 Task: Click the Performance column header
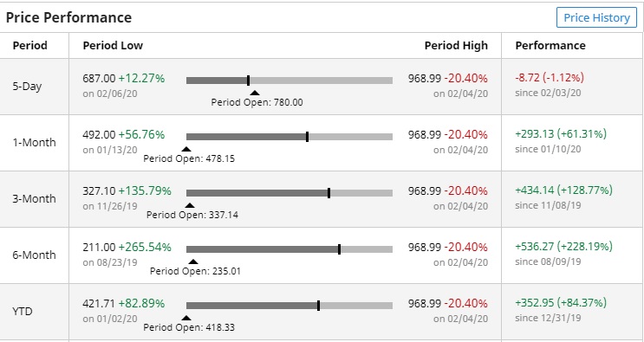550,46
